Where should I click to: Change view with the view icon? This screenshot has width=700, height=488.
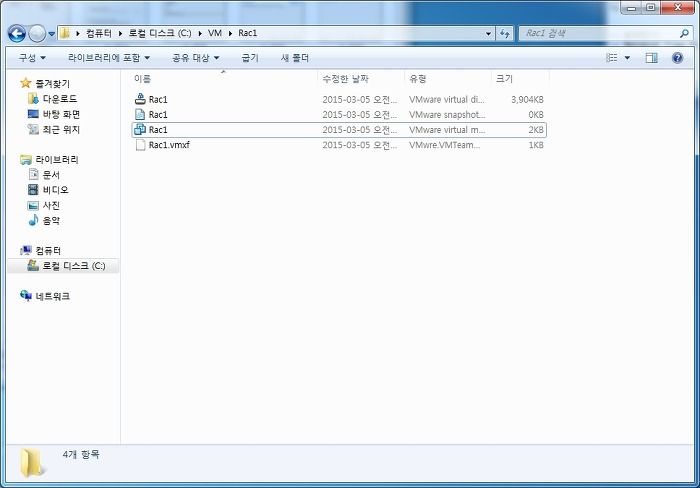(x=612, y=58)
